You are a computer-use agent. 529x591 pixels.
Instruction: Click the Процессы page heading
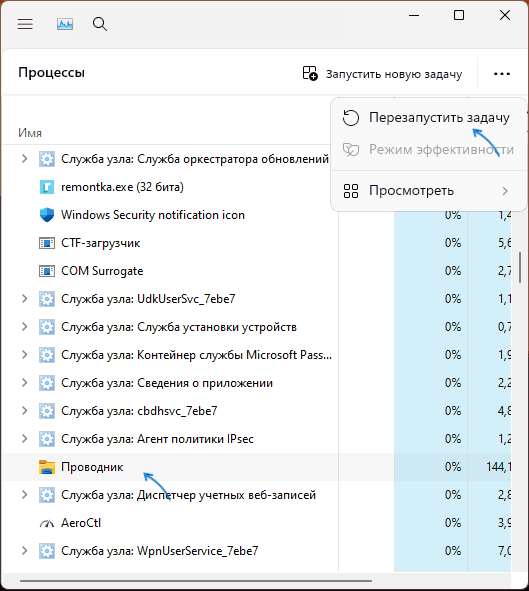[52, 73]
